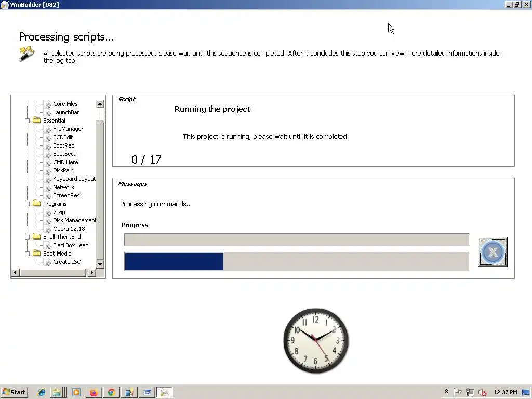Screen dimensions: 532x399
Task: Click the analog clock graphic
Action: point(316,341)
